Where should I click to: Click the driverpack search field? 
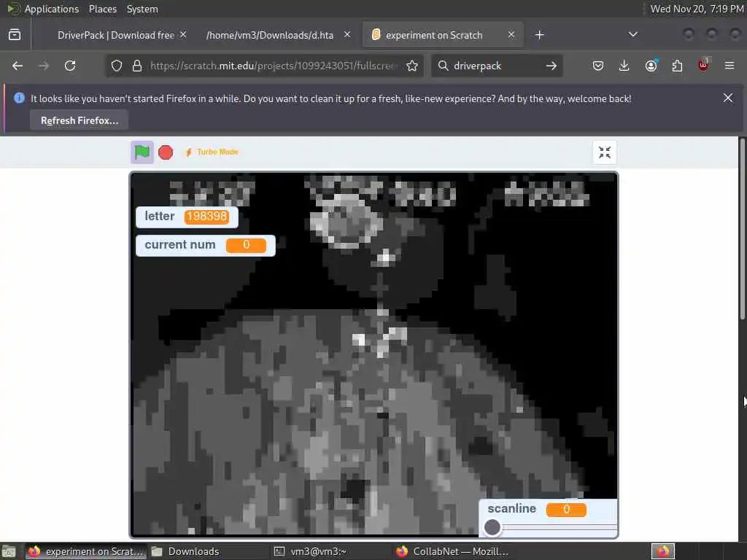click(496, 66)
